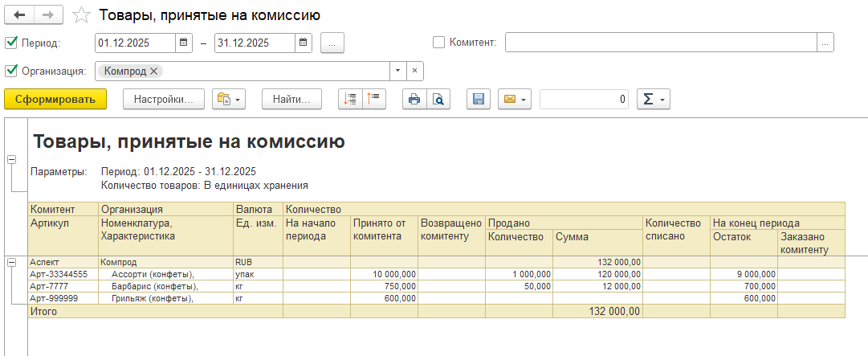Toggle the Организация checkbox
Viewport: 868px width, 356px height.
tap(11, 71)
